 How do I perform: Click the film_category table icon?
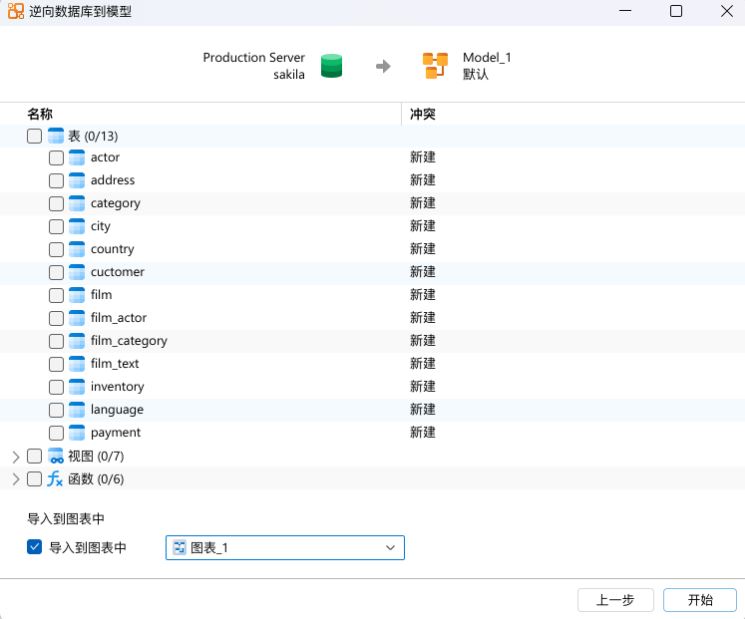76,341
